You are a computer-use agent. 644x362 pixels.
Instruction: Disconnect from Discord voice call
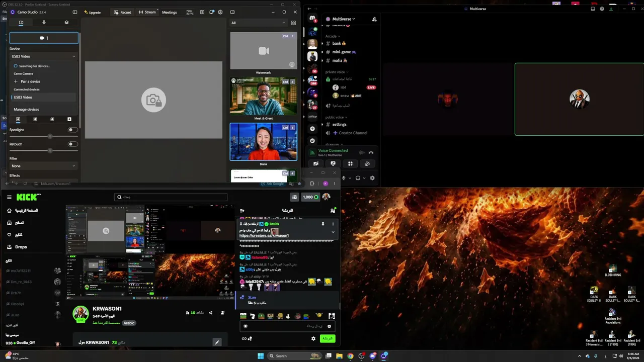371,152
